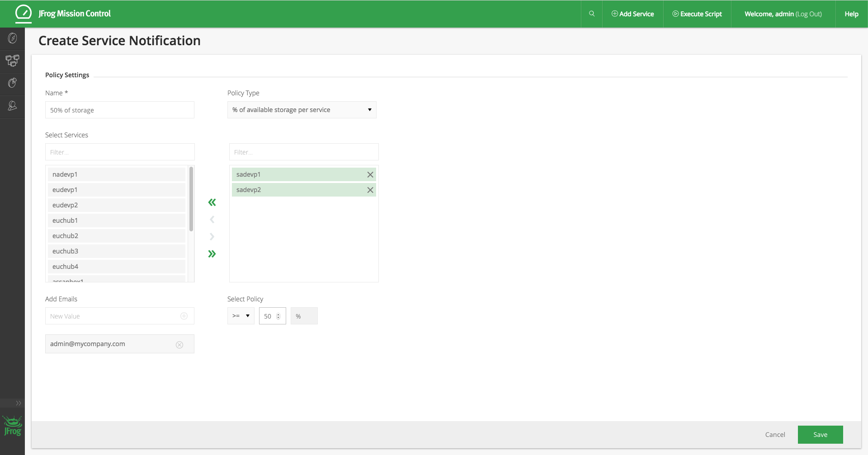Click double-right arrow to move all services
This screenshot has width=868, height=455.
click(x=212, y=254)
